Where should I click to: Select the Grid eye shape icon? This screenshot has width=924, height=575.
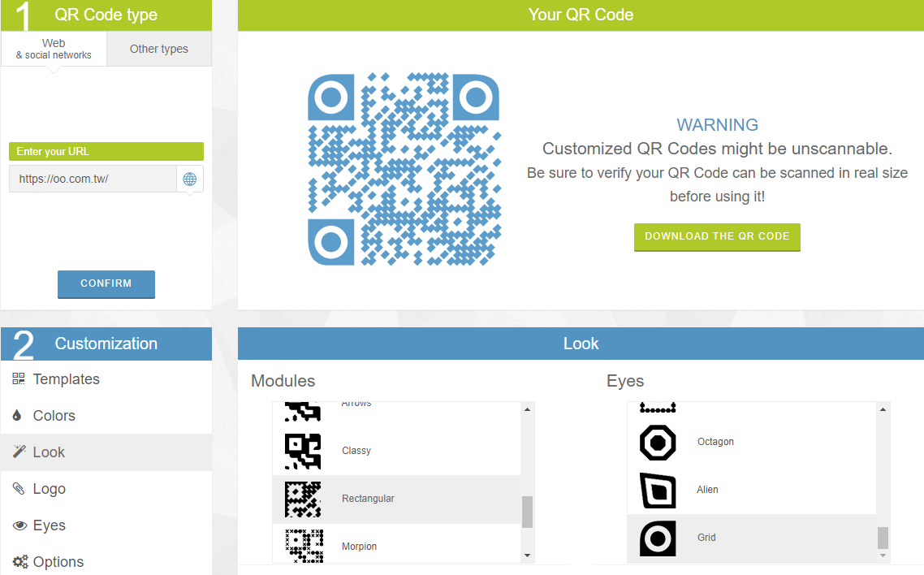[658, 538]
